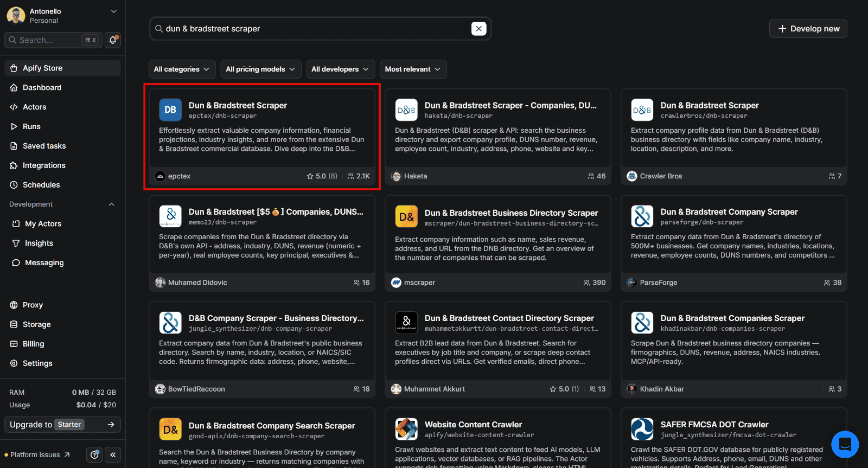Screen dimensions: 868x468
Task: Open Schedules in sidebar
Action: coord(63,185)
